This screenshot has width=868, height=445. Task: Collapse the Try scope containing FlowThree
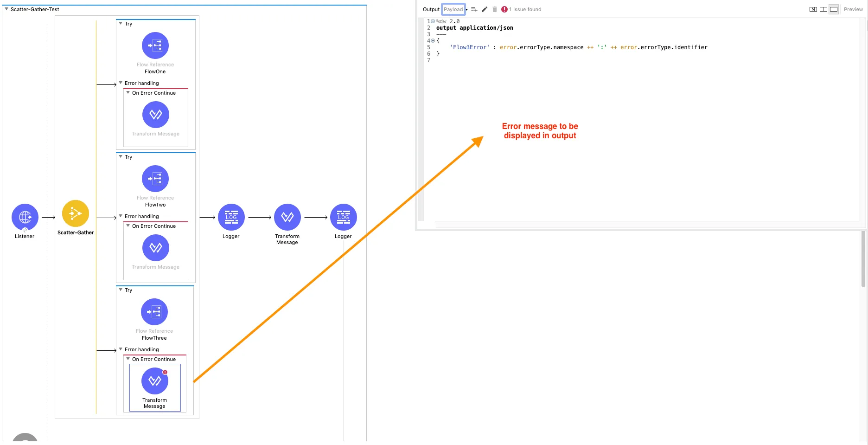point(121,290)
